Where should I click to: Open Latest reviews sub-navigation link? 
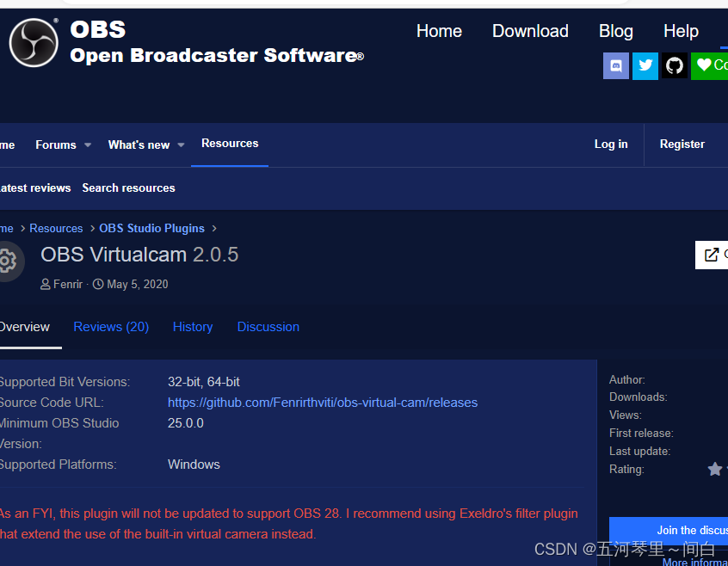35,188
